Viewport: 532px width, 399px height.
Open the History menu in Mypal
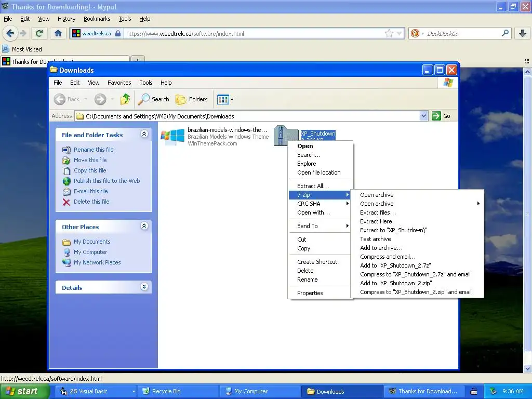coord(66,19)
